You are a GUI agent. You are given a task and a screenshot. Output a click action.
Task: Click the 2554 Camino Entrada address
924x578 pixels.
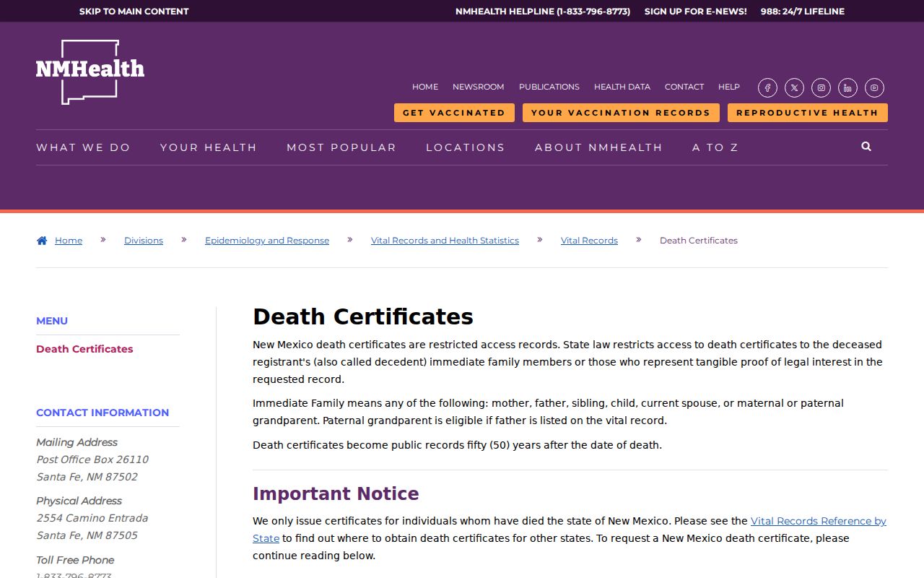click(92, 518)
